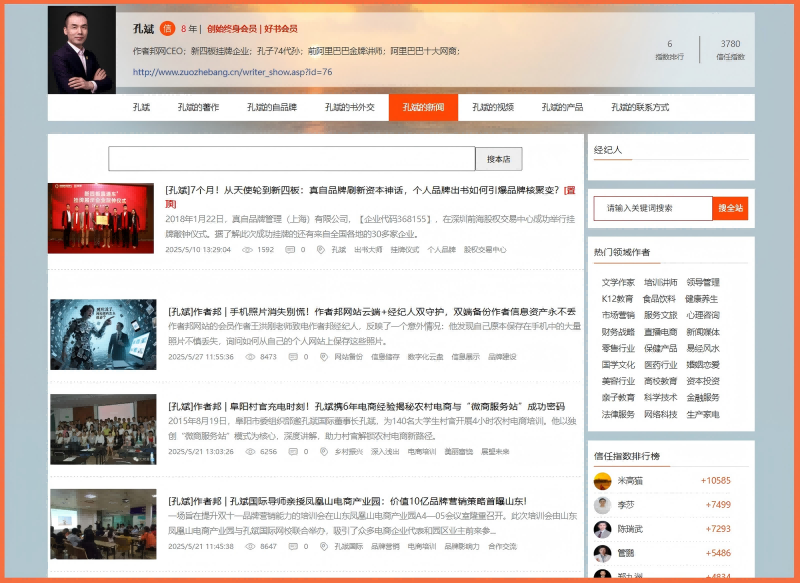This screenshot has width=800, height=583.
Task: Open the 孔斌的新闻 tab
Action: coord(423,107)
